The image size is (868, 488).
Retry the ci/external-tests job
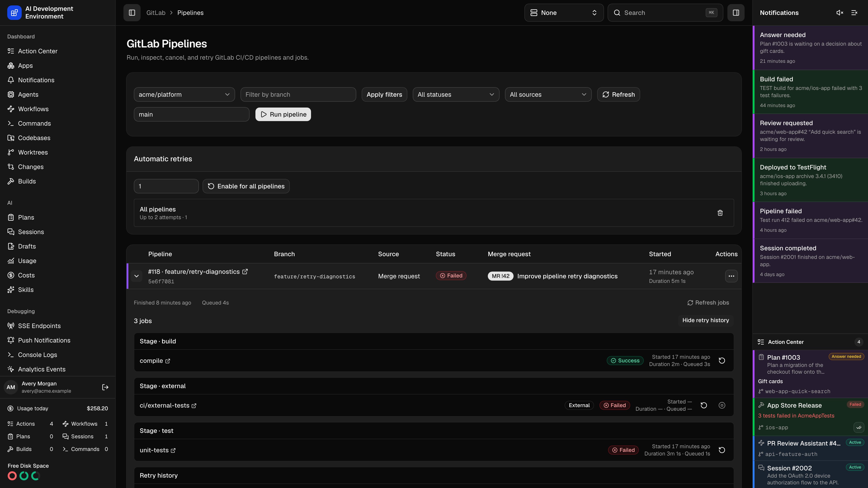[704, 406]
